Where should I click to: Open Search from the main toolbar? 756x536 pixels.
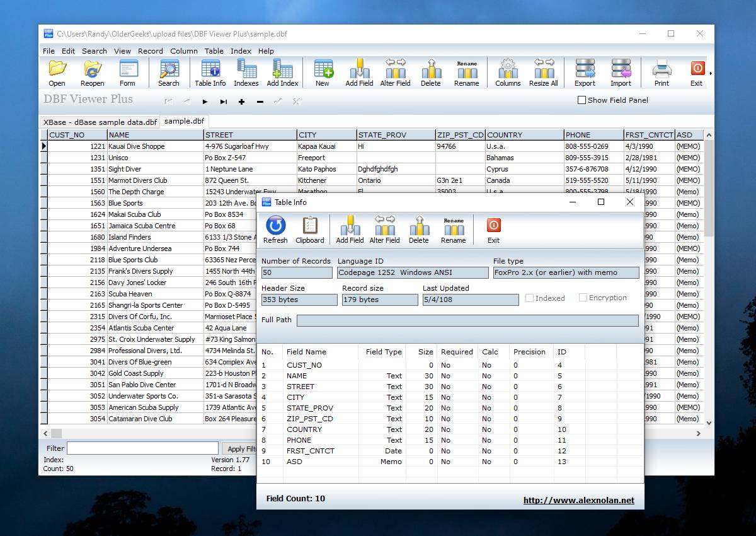tap(168, 73)
